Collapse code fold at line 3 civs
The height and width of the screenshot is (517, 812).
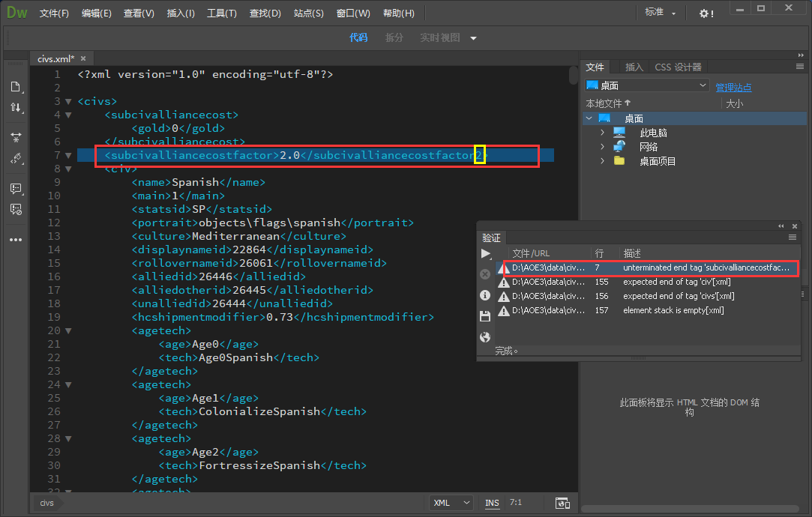coord(68,101)
